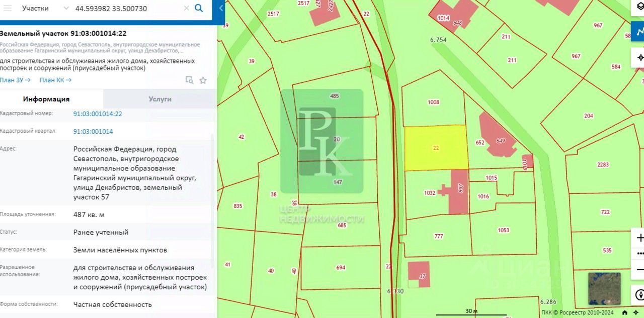Screen dimensions: 644x318
Task: Select parcel 485 on the map
Action: [334, 96]
